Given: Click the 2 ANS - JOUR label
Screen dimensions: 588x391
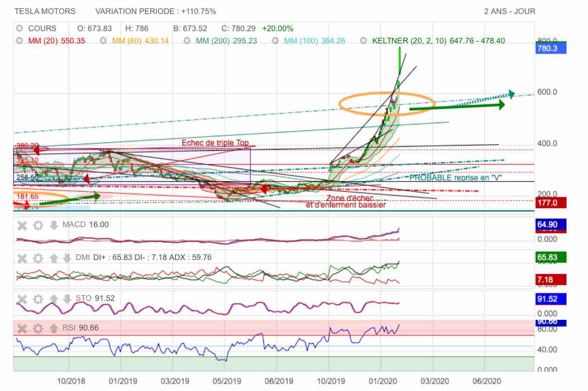Looking at the screenshot, I should pos(509,11).
